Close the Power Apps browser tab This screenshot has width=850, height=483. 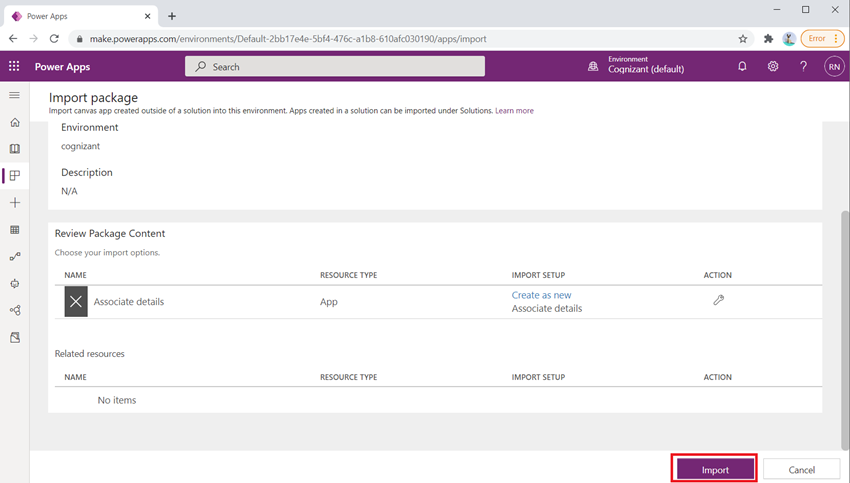pos(147,16)
